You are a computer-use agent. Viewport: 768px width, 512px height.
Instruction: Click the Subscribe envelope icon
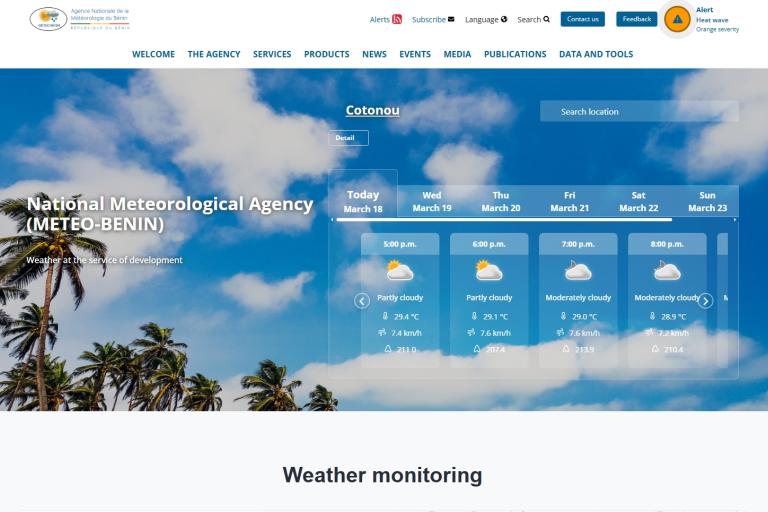coord(451,19)
